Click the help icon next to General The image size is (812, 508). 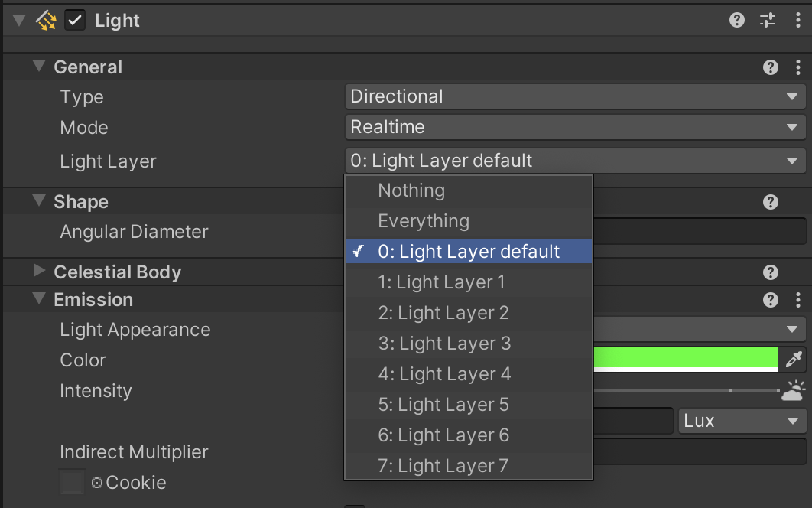point(770,67)
